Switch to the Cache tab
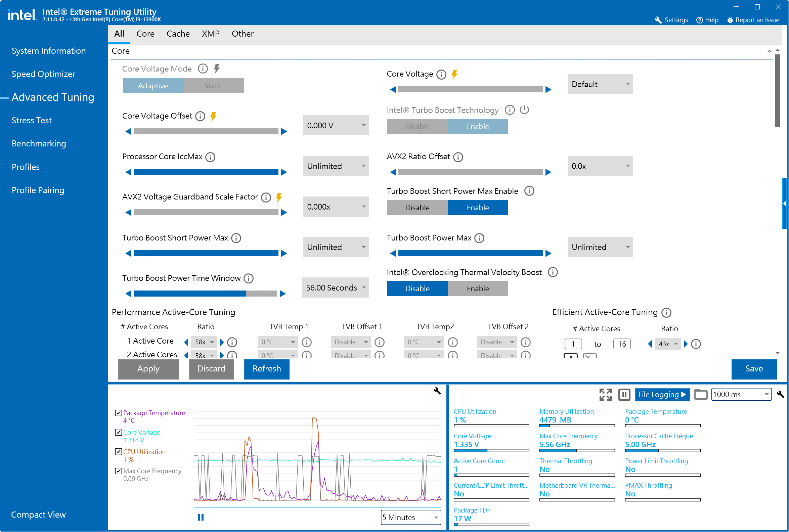The image size is (789, 532). point(178,34)
